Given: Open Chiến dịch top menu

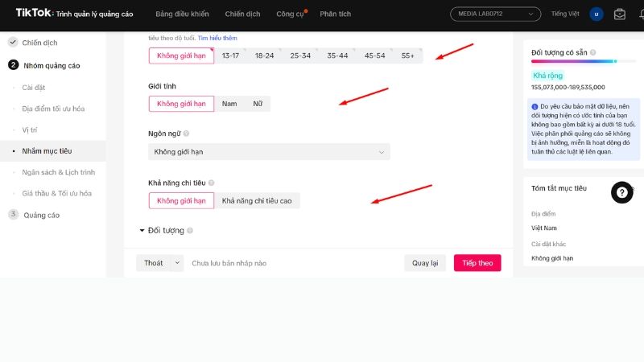Looking at the screenshot, I should [x=242, y=14].
